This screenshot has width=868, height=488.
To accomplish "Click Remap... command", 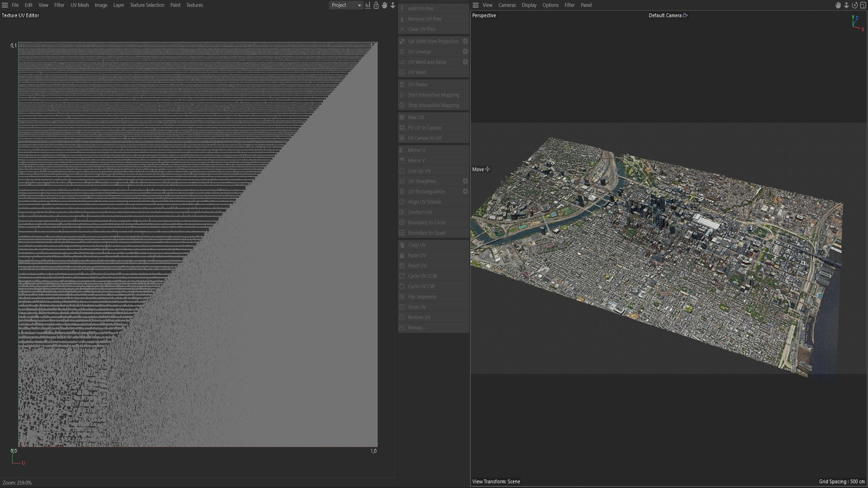I will pyautogui.click(x=434, y=328).
